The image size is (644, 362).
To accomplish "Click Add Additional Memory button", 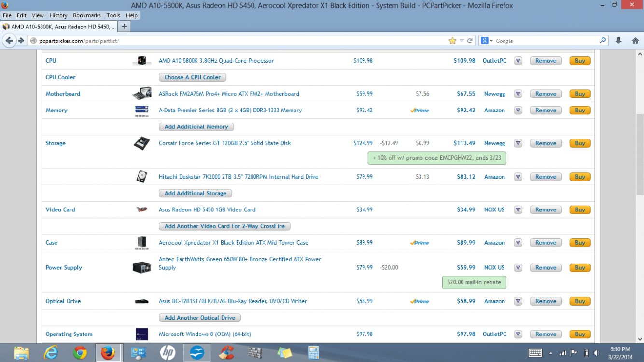I will coord(196,127).
